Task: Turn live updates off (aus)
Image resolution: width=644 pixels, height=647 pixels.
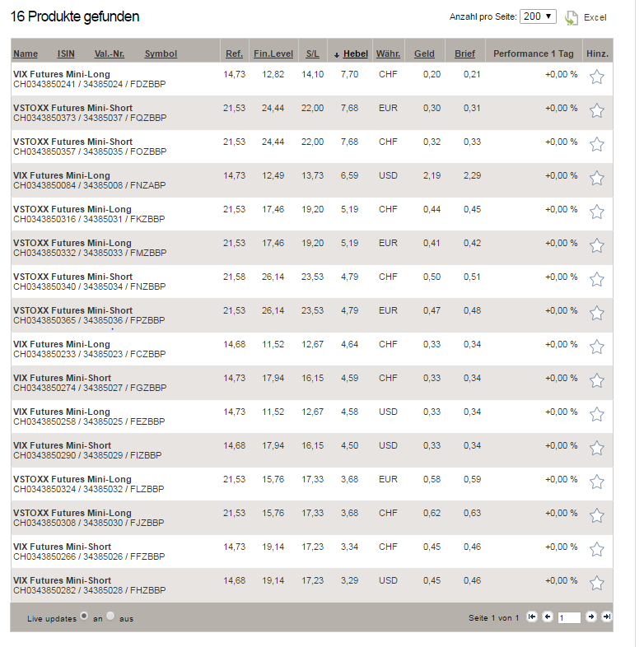Action: point(110,616)
